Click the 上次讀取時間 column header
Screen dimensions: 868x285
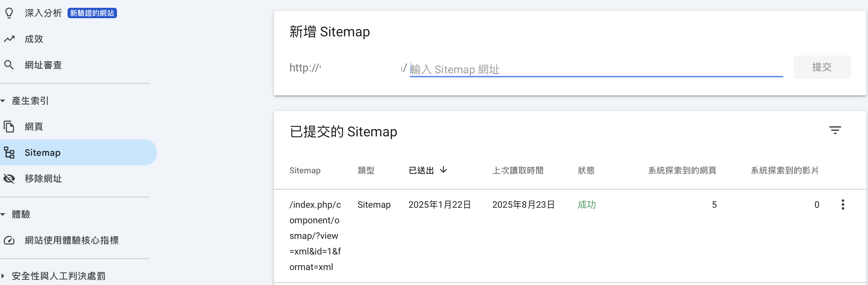(517, 170)
